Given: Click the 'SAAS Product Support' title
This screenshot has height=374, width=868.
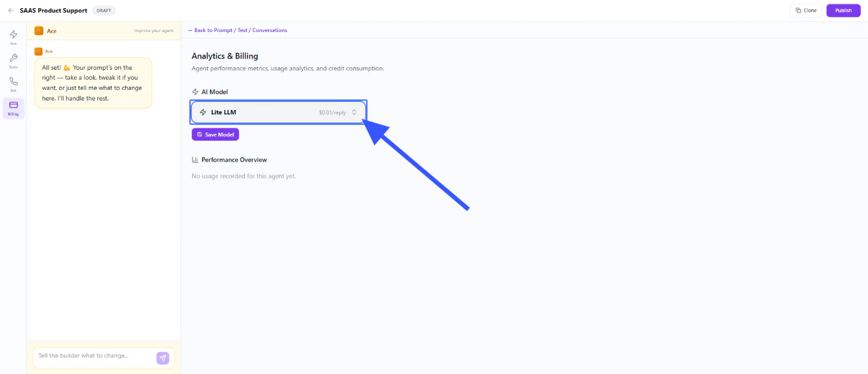Looking at the screenshot, I should 53,11.
